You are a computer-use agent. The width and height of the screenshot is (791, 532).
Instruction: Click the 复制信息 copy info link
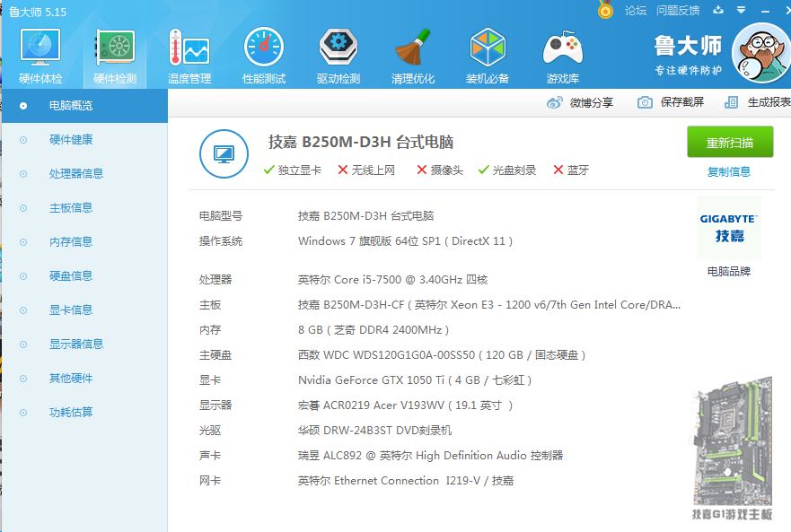(x=728, y=172)
